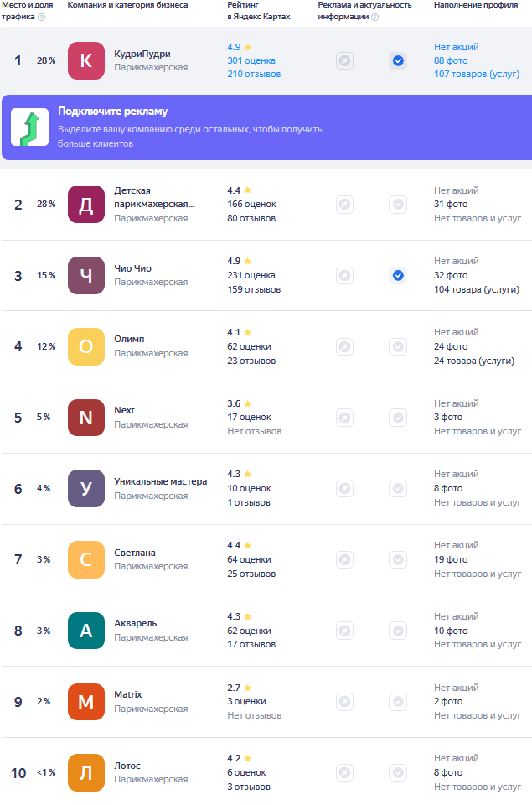Click the advertising status icon for Чио Чио
This screenshot has width=532, height=805.
[344, 276]
